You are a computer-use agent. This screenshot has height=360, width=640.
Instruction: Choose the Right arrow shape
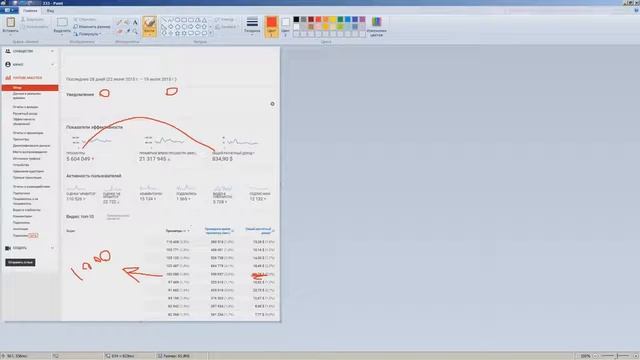coord(191,27)
